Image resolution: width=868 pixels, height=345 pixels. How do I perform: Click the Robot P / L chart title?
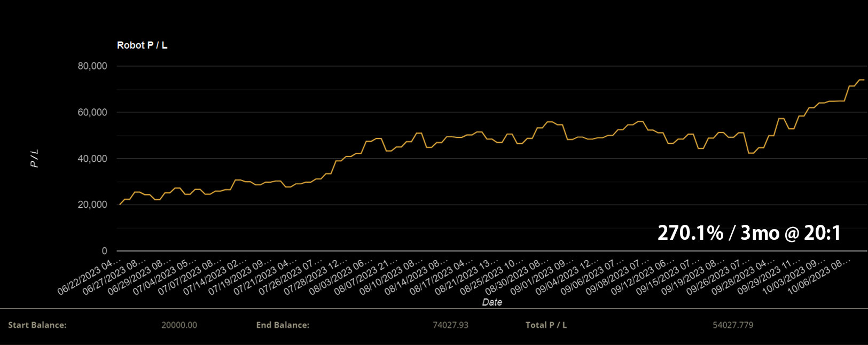click(x=142, y=45)
